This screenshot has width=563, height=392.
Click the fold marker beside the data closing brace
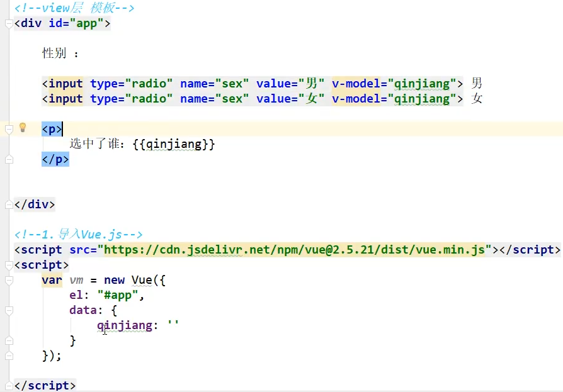click(x=9, y=340)
